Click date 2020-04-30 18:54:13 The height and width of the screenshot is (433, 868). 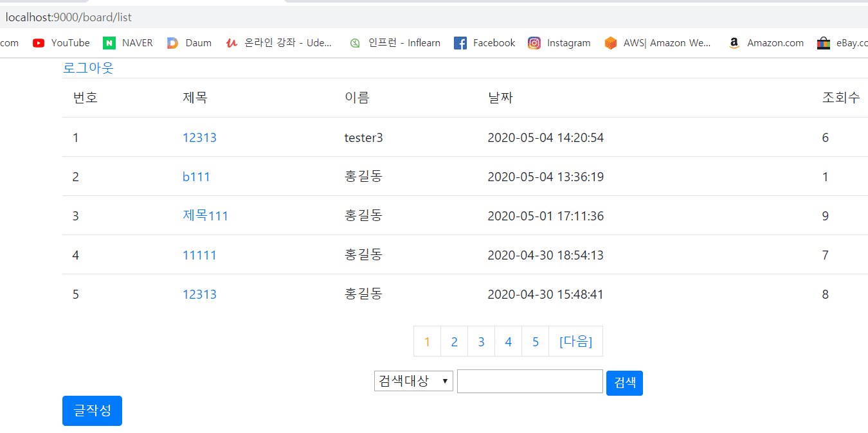click(546, 255)
